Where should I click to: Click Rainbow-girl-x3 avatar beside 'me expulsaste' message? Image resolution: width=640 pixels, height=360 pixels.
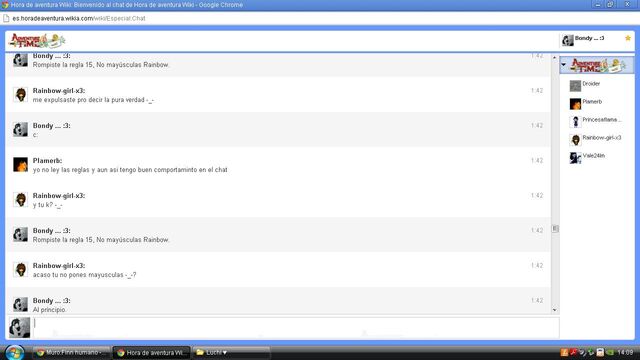coord(20,95)
